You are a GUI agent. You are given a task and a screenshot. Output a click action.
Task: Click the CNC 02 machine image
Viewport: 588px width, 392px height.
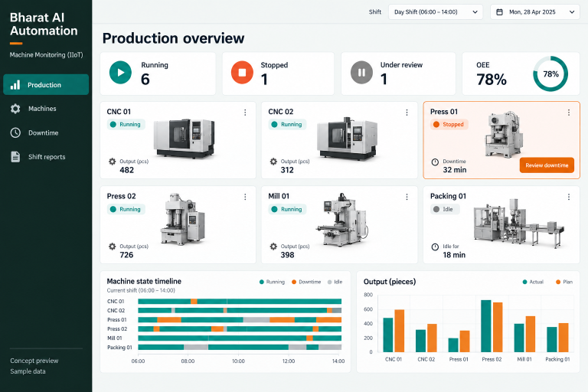(x=347, y=138)
